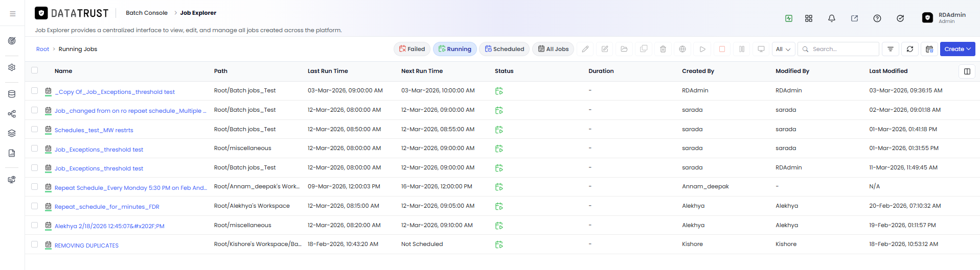Click the Job Explorer breadcrumb
Image resolution: width=980 pixels, height=270 pixels.
[198, 13]
